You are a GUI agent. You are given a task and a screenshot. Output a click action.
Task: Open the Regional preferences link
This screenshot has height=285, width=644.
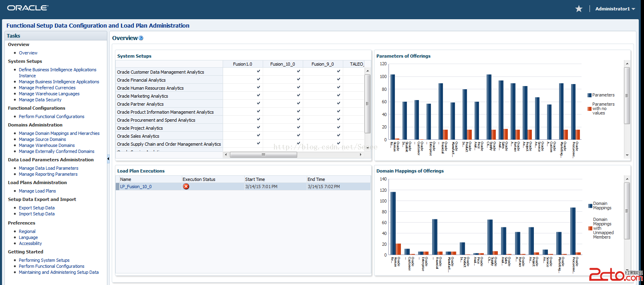27,231
